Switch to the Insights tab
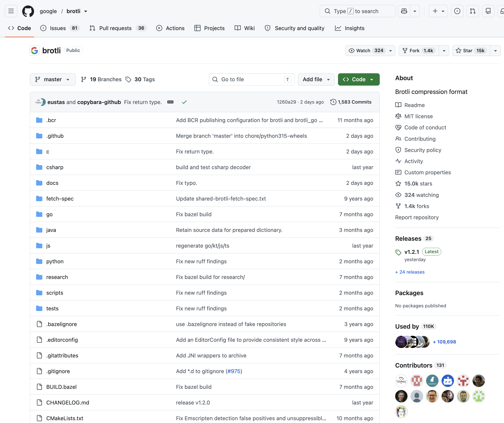 point(350,28)
